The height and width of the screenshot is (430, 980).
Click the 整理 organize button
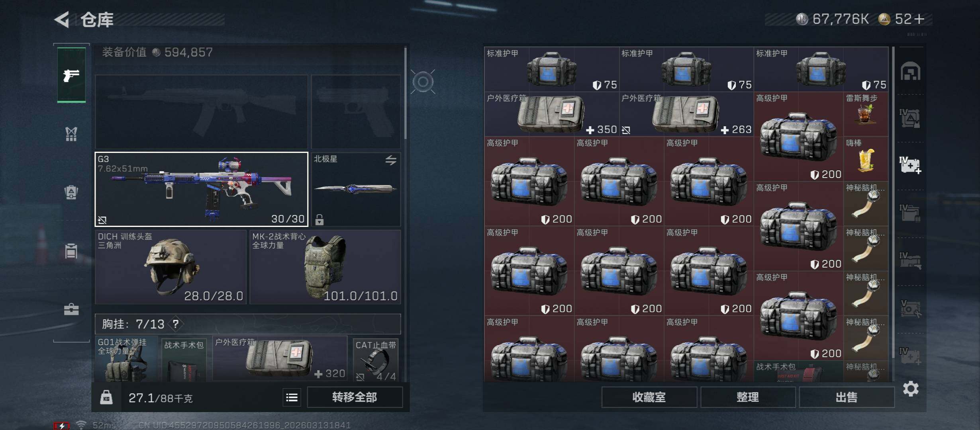tap(748, 397)
